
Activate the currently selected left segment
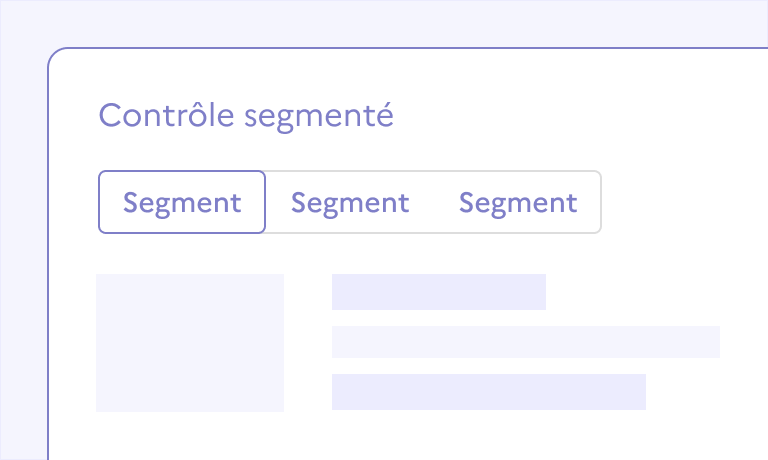(x=182, y=203)
